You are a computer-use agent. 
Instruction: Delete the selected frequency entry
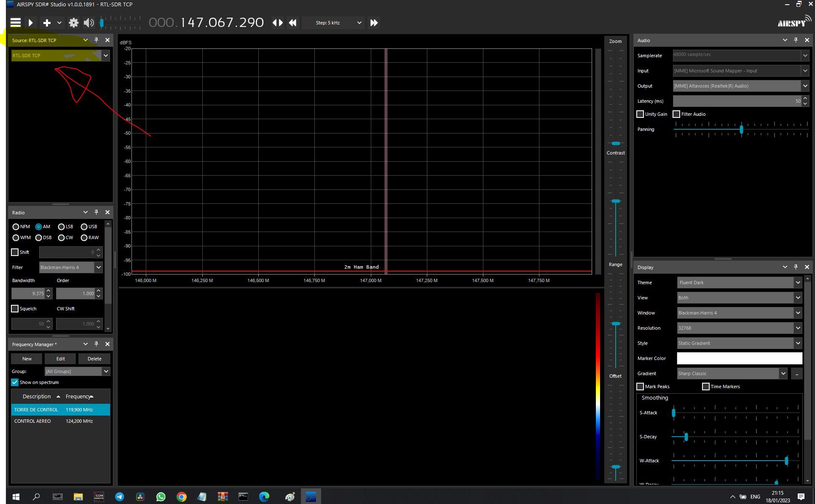[x=94, y=358]
